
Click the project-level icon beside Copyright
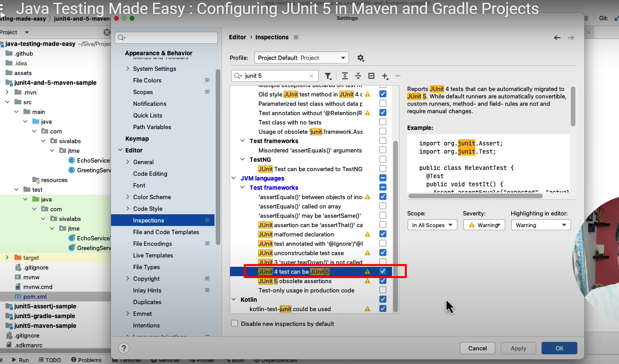[207, 278]
